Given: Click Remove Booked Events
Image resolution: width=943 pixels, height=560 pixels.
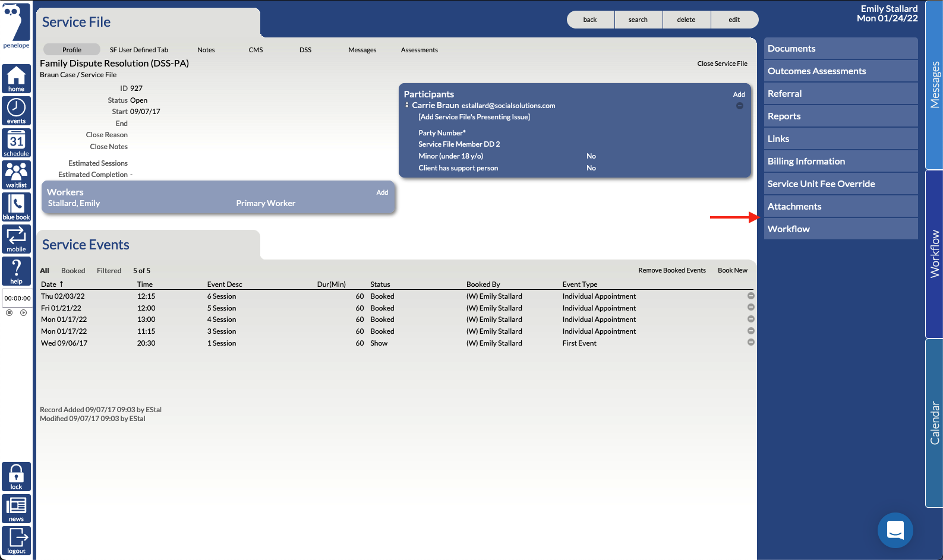Looking at the screenshot, I should pyautogui.click(x=672, y=270).
